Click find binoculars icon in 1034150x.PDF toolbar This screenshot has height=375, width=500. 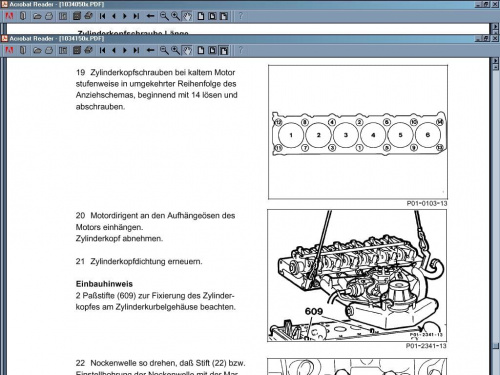click(x=88, y=50)
